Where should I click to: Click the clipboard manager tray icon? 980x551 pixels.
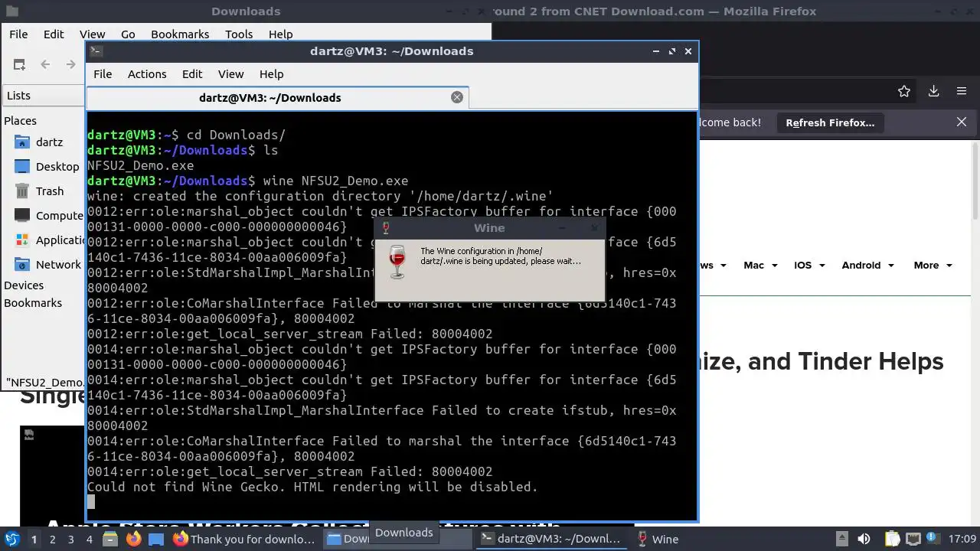pos(892,539)
